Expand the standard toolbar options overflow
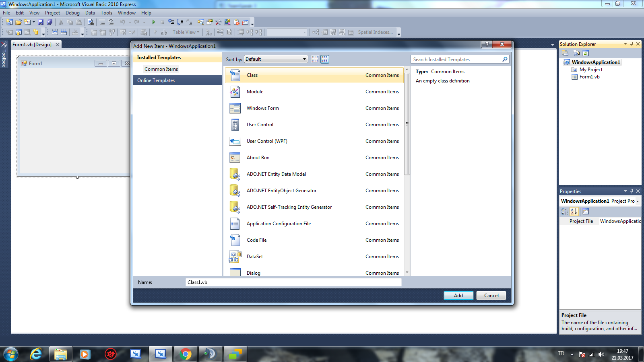The image size is (644, 362). point(252,23)
